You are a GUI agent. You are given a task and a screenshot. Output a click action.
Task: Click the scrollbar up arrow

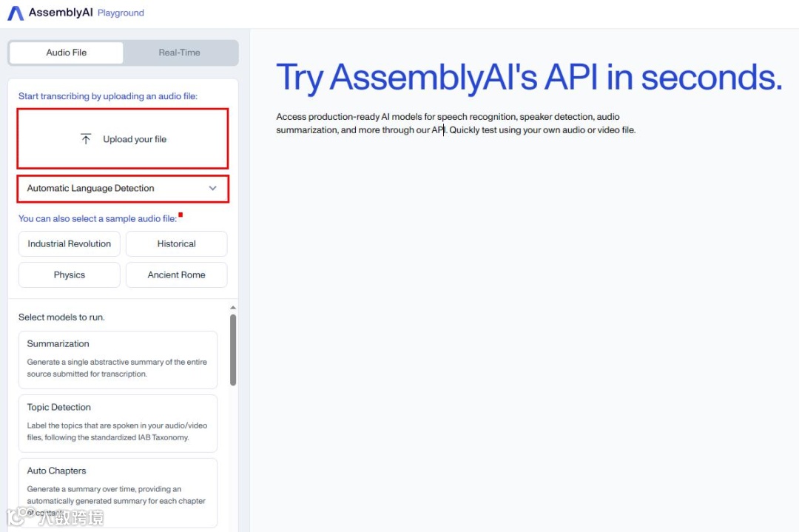pos(233,308)
